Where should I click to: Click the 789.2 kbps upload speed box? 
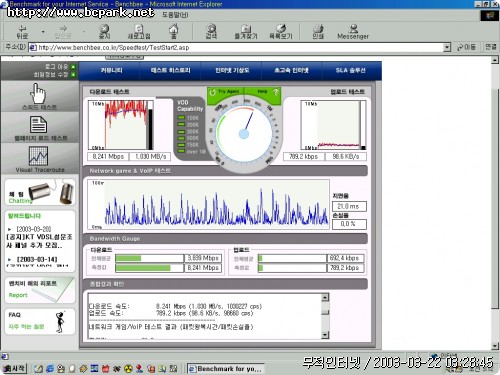coord(303,156)
